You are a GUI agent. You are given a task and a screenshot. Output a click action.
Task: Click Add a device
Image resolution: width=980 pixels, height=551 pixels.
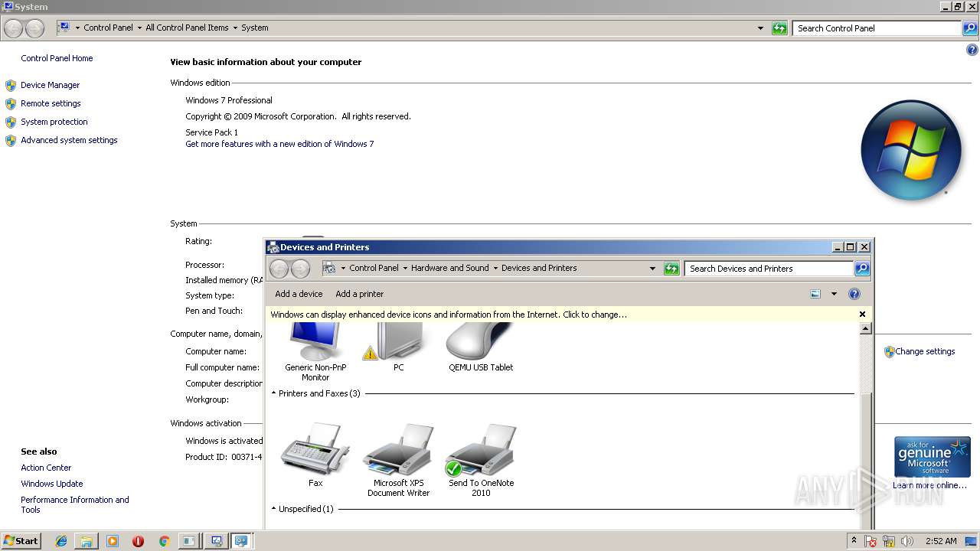(299, 294)
